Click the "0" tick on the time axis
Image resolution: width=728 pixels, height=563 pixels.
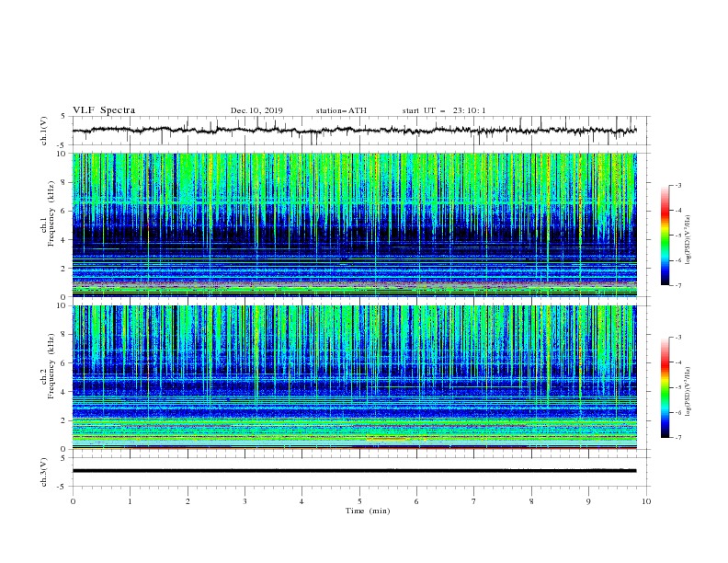click(x=73, y=501)
